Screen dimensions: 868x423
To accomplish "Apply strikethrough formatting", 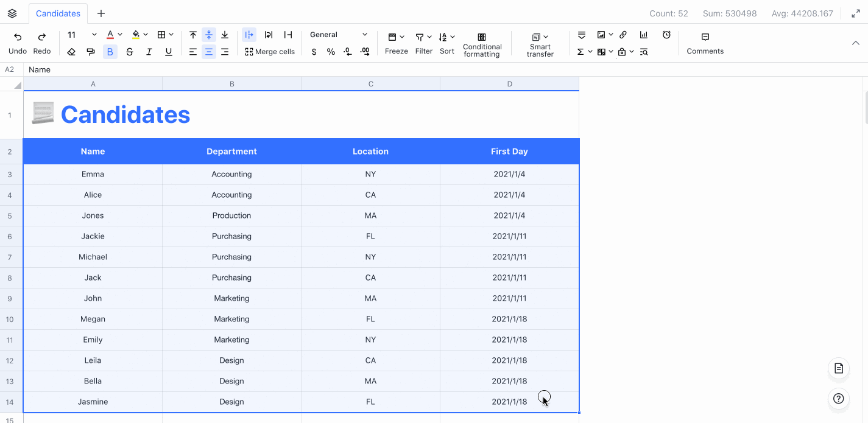I will (129, 52).
